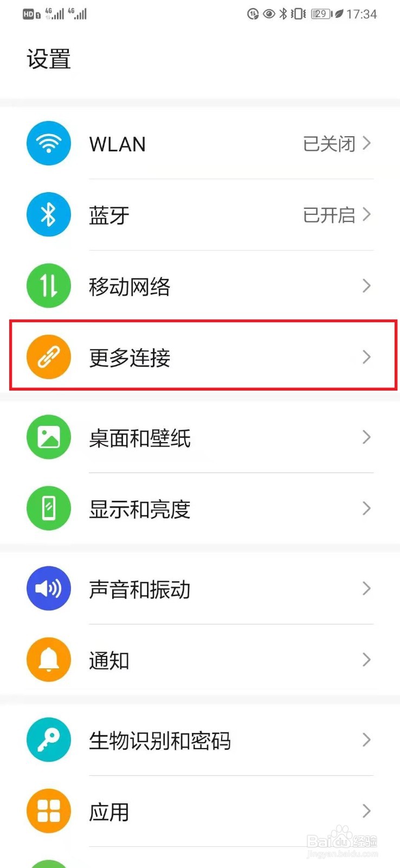Open the chevron next to 移动网络
Viewport: 400px width, 868px height.
367,286
